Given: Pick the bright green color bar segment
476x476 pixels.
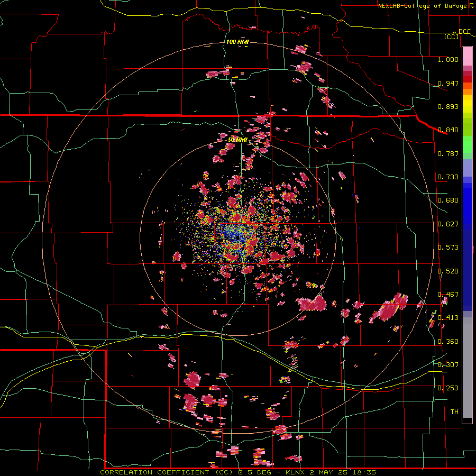Looking at the screenshot, I should [x=467, y=144].
